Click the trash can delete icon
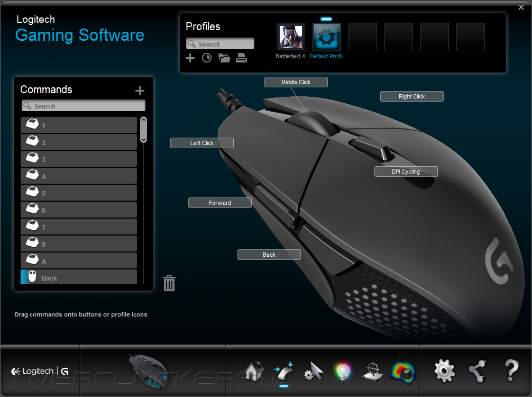The image size is (532, 397). point(169,283)
